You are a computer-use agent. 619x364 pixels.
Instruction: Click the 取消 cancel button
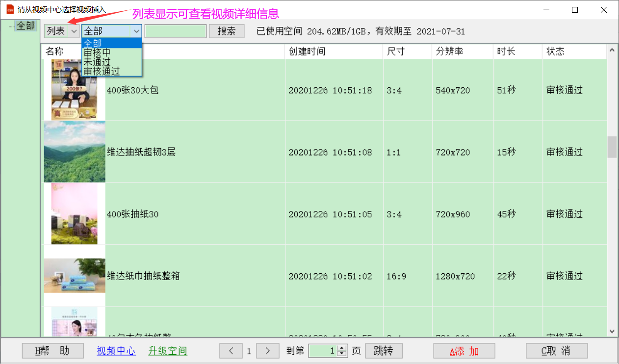tap(556, 351)
